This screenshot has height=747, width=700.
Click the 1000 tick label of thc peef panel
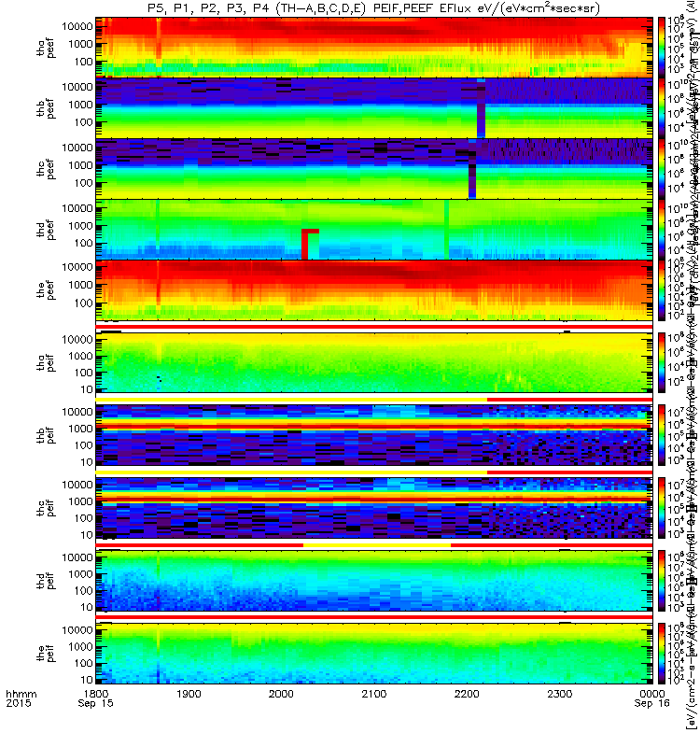[x=80, y=165]
